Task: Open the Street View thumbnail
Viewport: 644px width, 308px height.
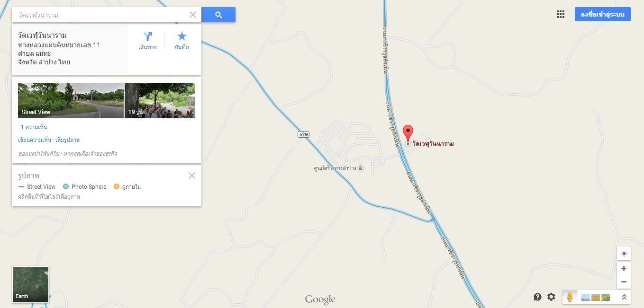Action: coord(71,100)
